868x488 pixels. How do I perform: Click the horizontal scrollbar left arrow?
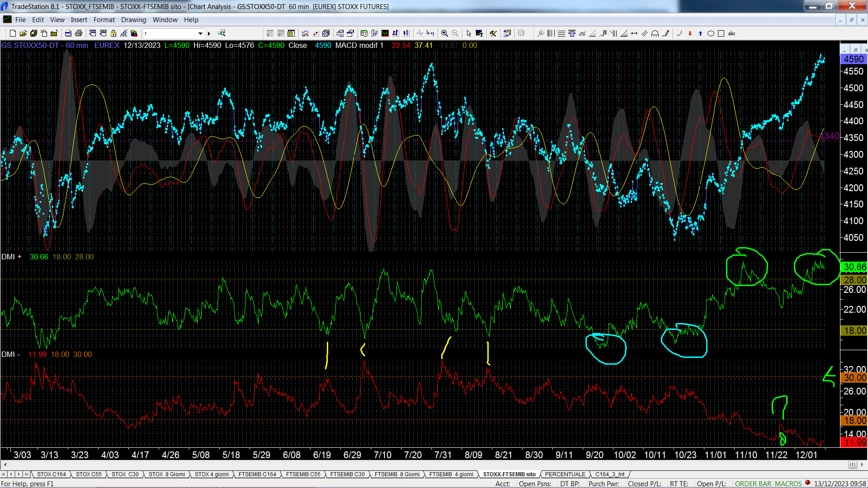[5, 465]
